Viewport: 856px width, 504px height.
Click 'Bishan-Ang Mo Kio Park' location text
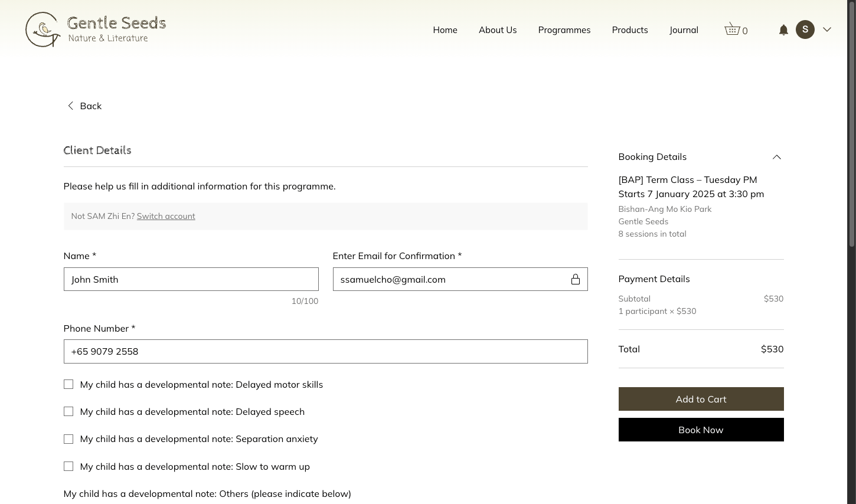(665, 209)
